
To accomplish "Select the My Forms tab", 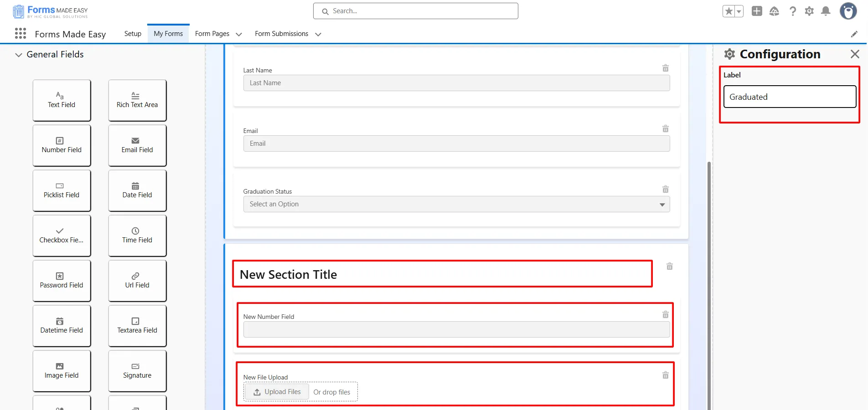I will pyautogui.click(x=168, y=34).
